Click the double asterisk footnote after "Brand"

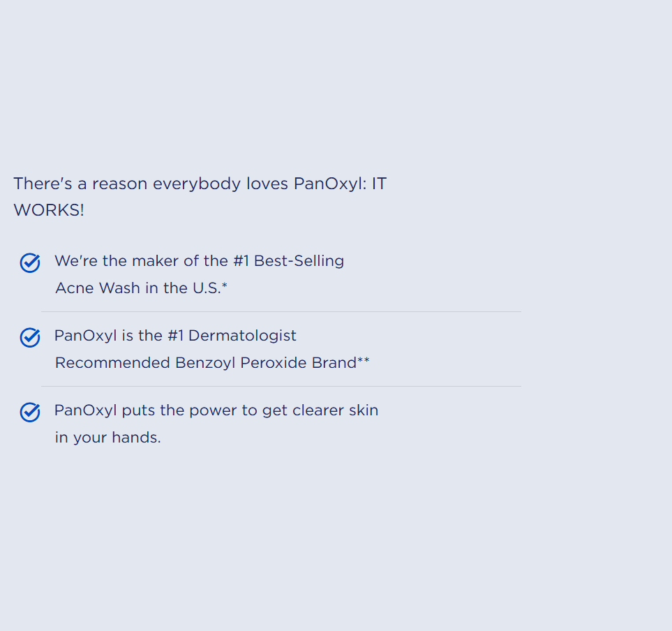[x=364, y=360]
